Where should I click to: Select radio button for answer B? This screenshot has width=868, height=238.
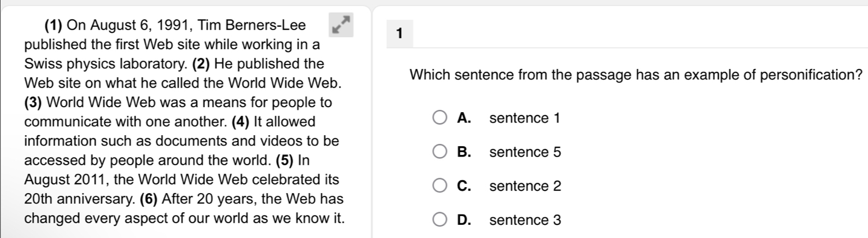(440, 152)
